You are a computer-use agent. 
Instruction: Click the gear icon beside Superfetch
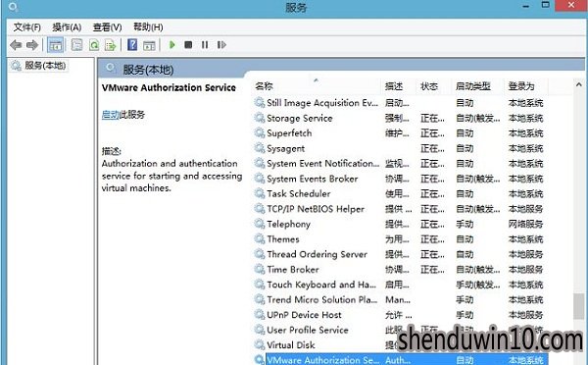tap(260, 132)
